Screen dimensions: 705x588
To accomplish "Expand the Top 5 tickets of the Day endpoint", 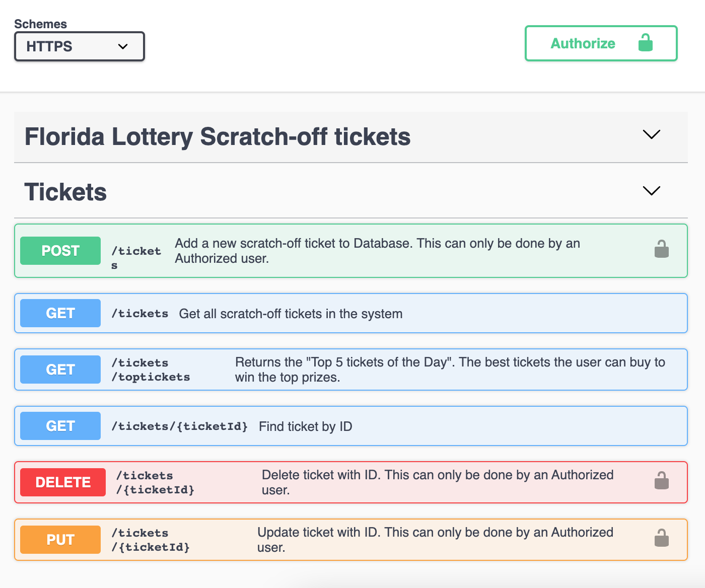I will point(352,369).
